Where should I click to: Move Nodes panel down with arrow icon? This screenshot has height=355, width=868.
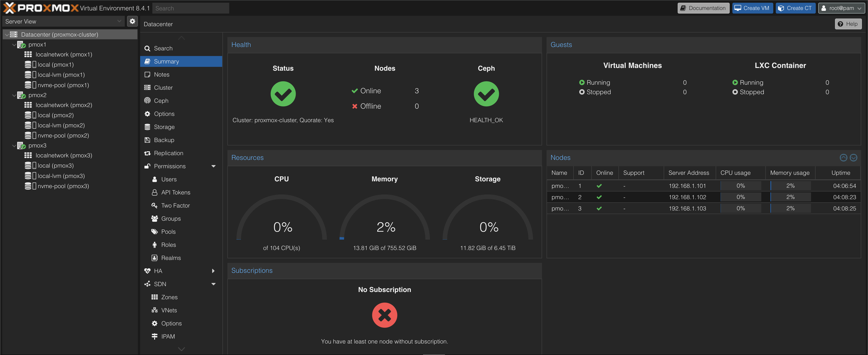point(853,157)
